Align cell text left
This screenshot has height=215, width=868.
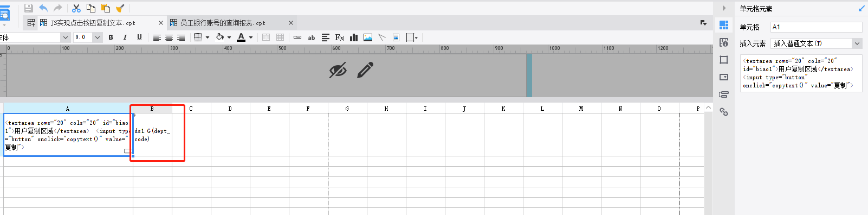[x=157, y=37]
